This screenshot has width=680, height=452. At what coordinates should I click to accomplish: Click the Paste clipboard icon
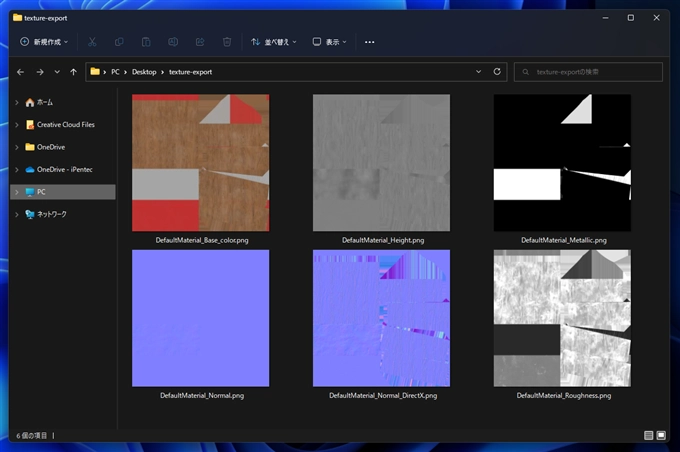point(146,42)
